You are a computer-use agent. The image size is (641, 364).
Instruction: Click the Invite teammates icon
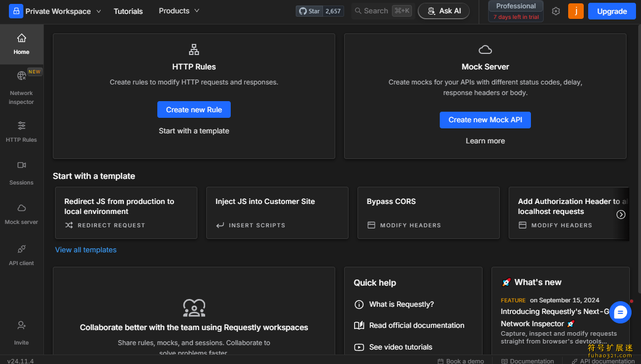click(22, 325)
